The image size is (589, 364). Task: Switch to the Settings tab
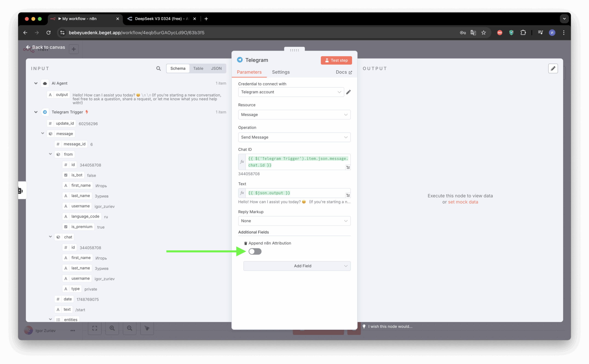[x=281, y=72]
